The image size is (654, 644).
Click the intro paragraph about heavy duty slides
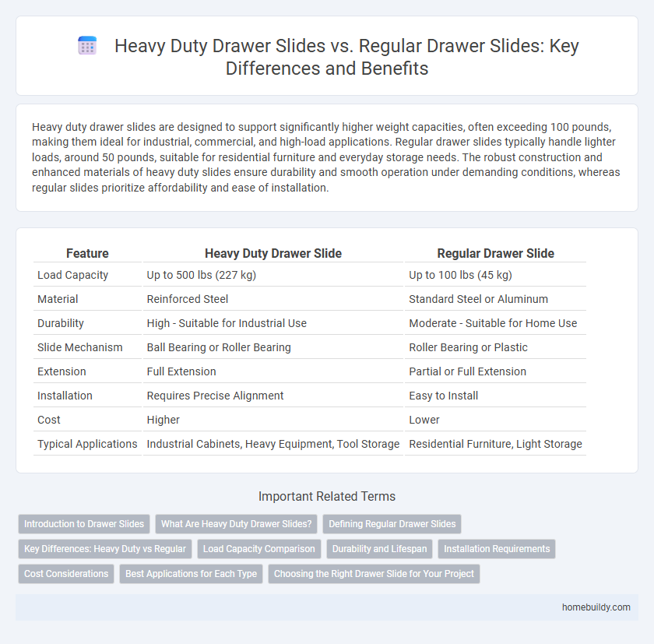(x=326, y=157)
